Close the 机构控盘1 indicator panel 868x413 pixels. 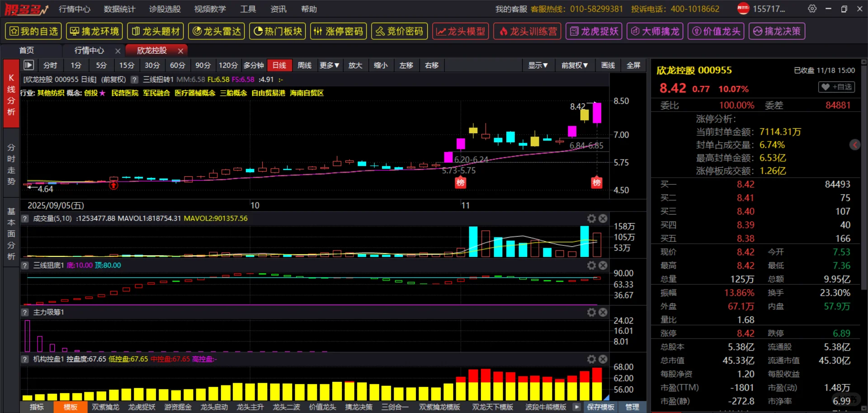(603, 359)
